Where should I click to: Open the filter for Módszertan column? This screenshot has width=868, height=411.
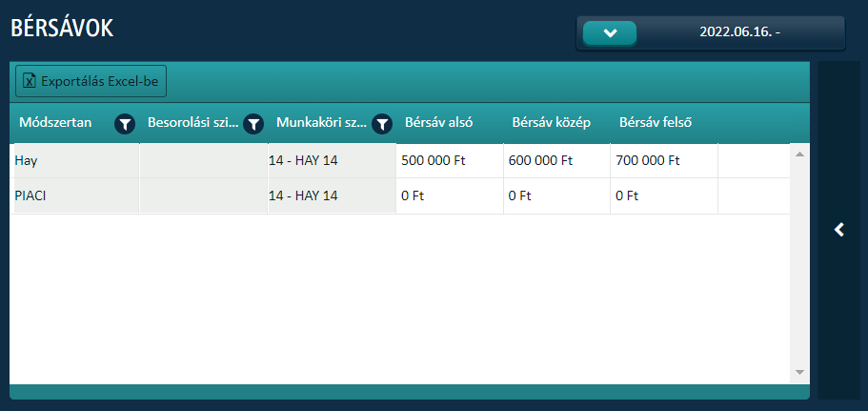click(x=125, y=124)
